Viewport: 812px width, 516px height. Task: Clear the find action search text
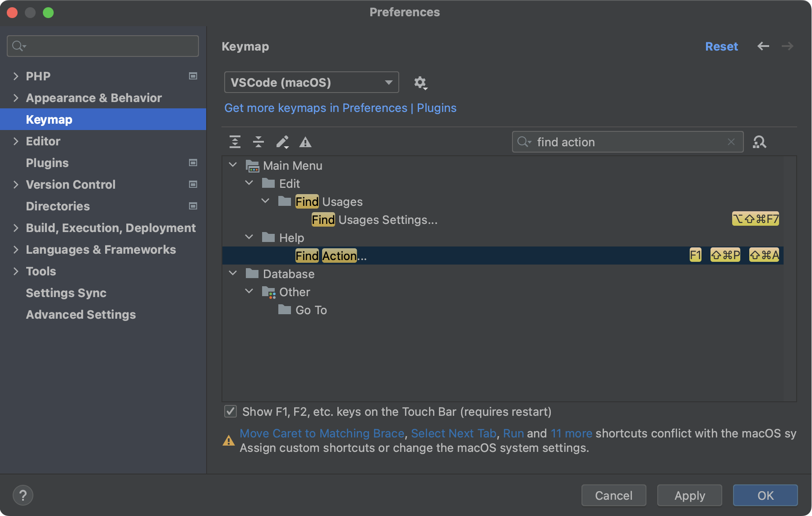point(731,142)
